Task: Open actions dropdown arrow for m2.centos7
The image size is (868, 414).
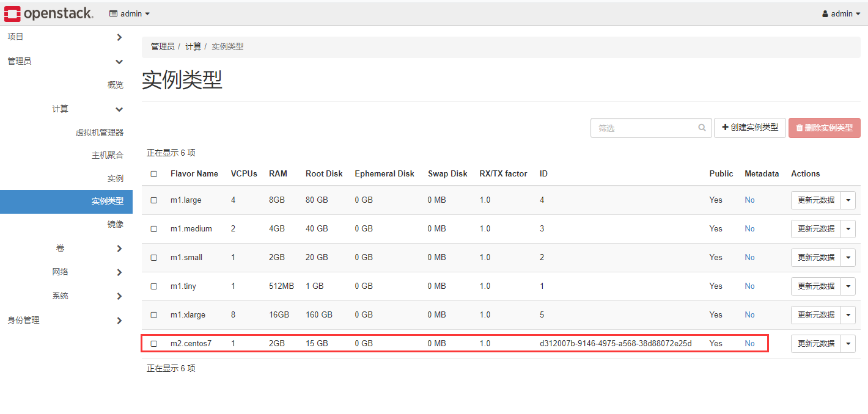Action: point(848,344)
